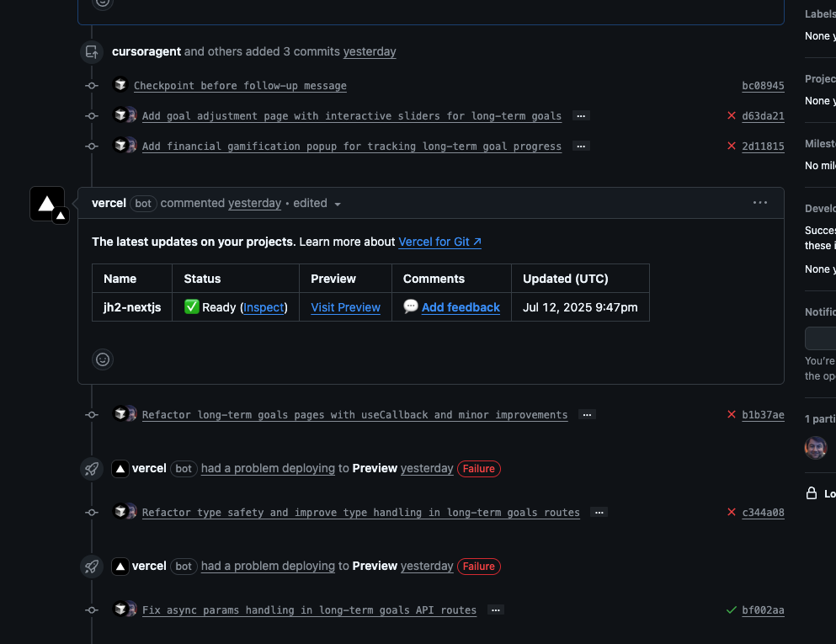
Task: Open 'Fix async params handling' commit
Action: (x=309, y=610)
